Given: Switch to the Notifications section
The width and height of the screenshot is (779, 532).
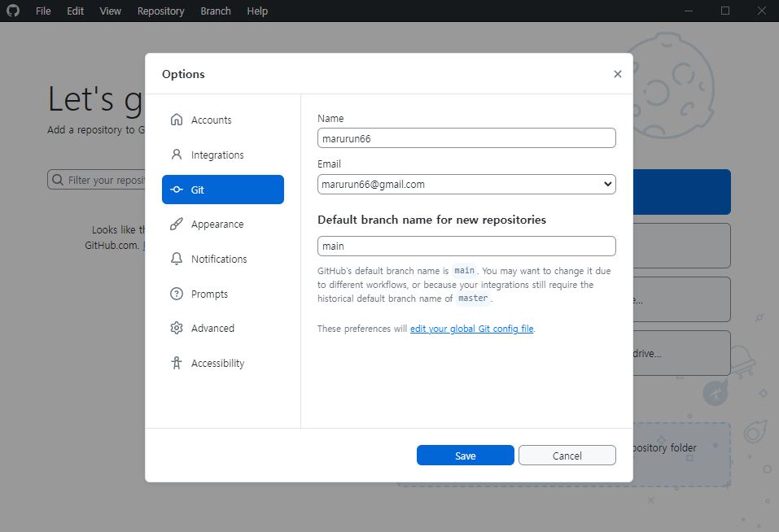Looking at the screenshot, I should 222,259.
